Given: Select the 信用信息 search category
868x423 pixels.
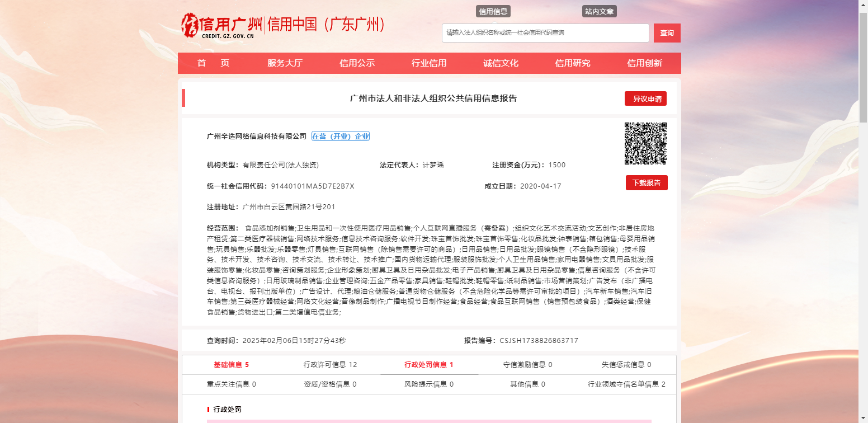Looking at the screenshot, I should point(493,11).
